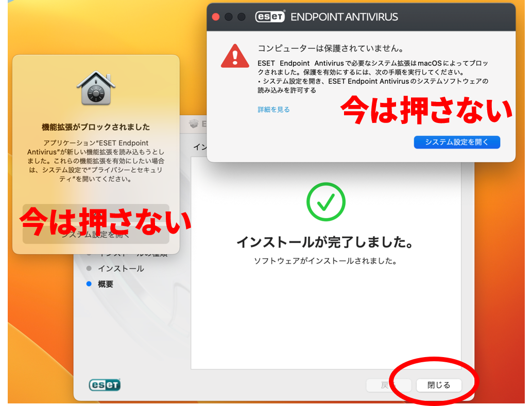Click the ESET logo in the title bar
This screenshot has height=406, width=532.
(x=270, y=16)
